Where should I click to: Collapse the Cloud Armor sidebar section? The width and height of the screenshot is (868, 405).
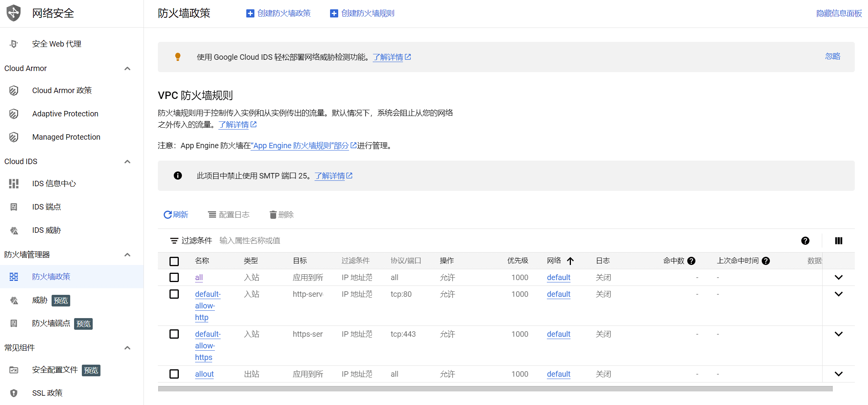127,68
